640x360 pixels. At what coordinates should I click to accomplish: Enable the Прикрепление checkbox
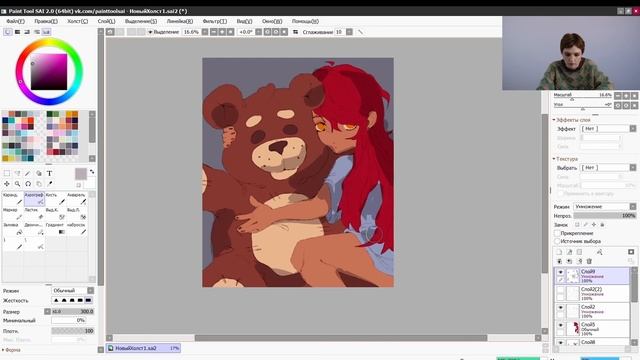558,233
